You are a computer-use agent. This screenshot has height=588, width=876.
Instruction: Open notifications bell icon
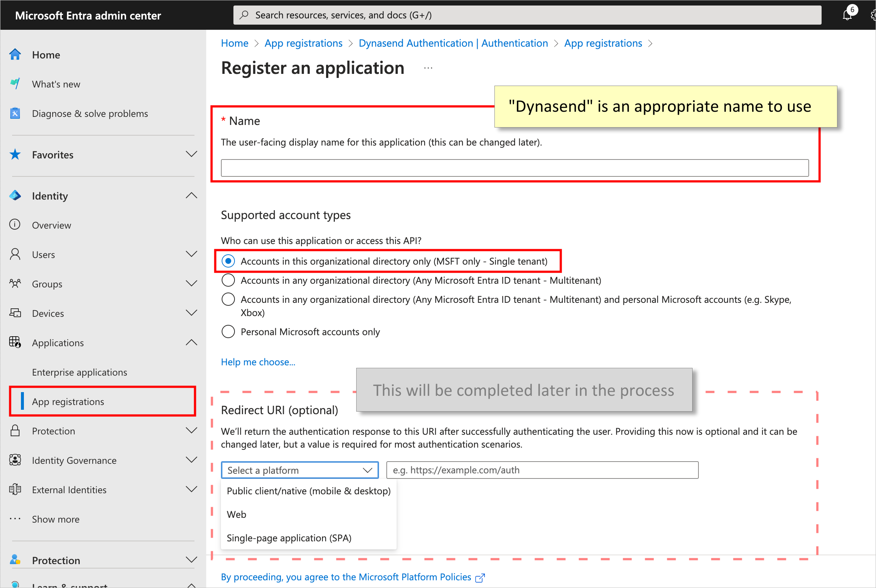point(847,15)
